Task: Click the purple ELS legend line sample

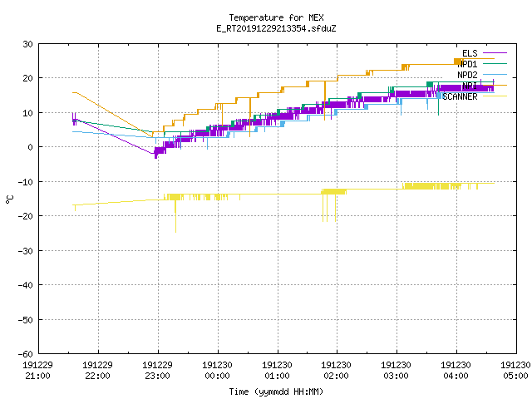Action: [495, 53]
